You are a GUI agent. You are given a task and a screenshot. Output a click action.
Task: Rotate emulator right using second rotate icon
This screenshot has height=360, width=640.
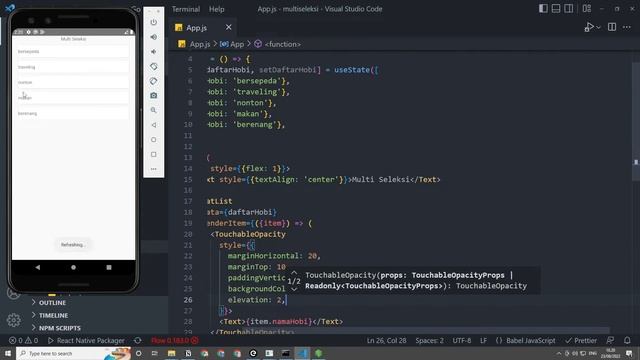pyautogui.click(x=153, y=81)
